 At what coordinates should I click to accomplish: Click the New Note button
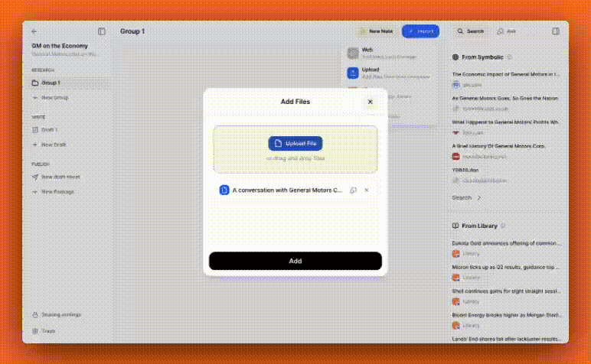click(x=377, y=31)
